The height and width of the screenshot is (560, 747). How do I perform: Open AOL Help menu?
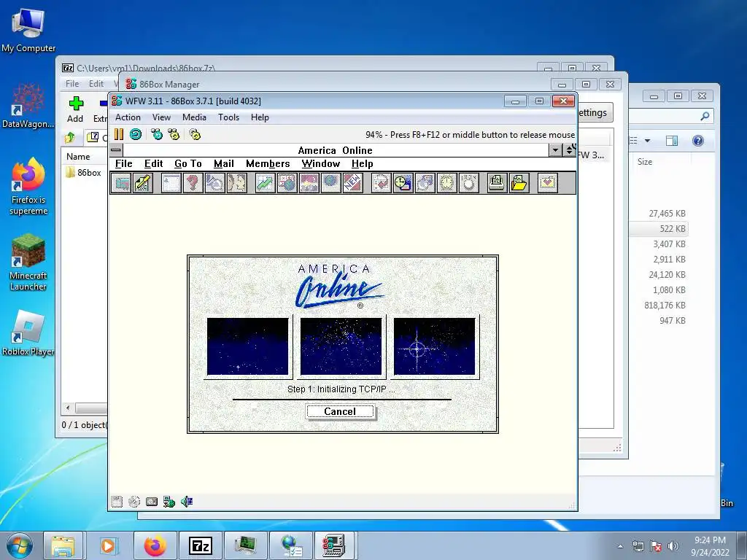363,164
